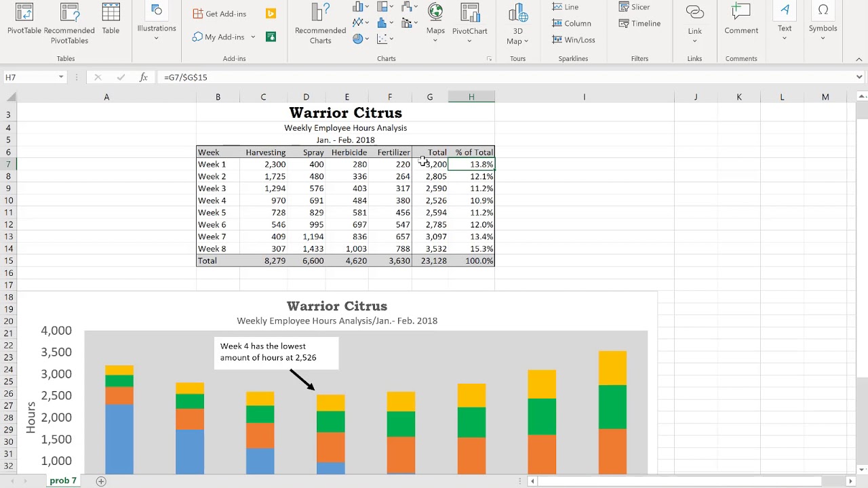Insert a scatter or bubble chart
Screen dimensions: 868x488
(385, 39)
